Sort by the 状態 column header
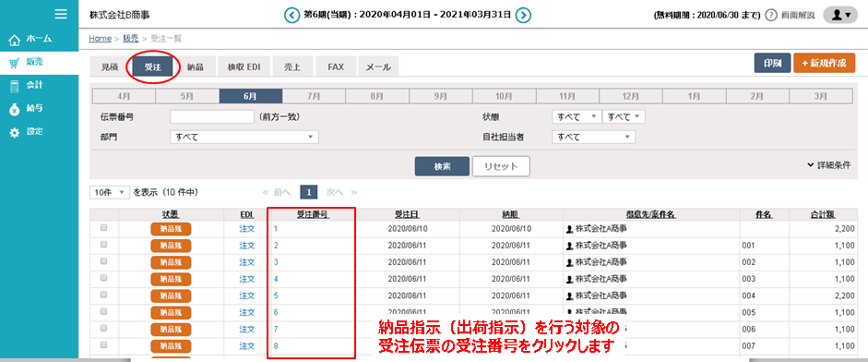This screenshot has height=362, width=868. pyautogui.click(x=171, y=214)
